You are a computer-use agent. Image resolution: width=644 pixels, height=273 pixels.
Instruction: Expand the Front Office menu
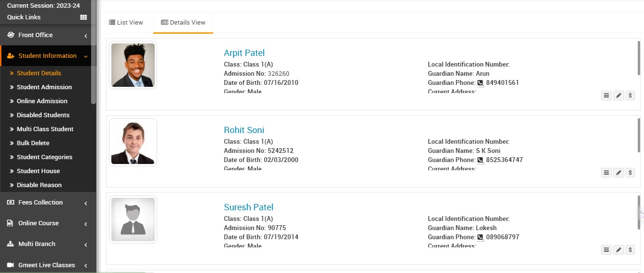pyautogui.click(x=47, y=35)
